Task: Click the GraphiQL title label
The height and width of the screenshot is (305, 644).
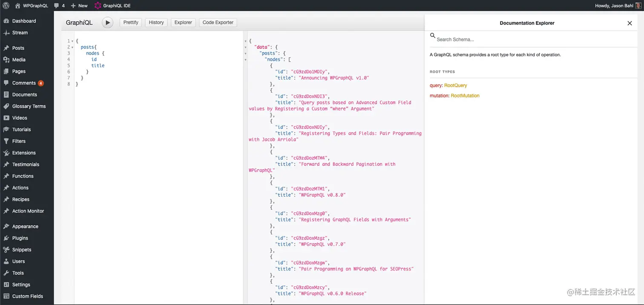Action: [79, 23]
